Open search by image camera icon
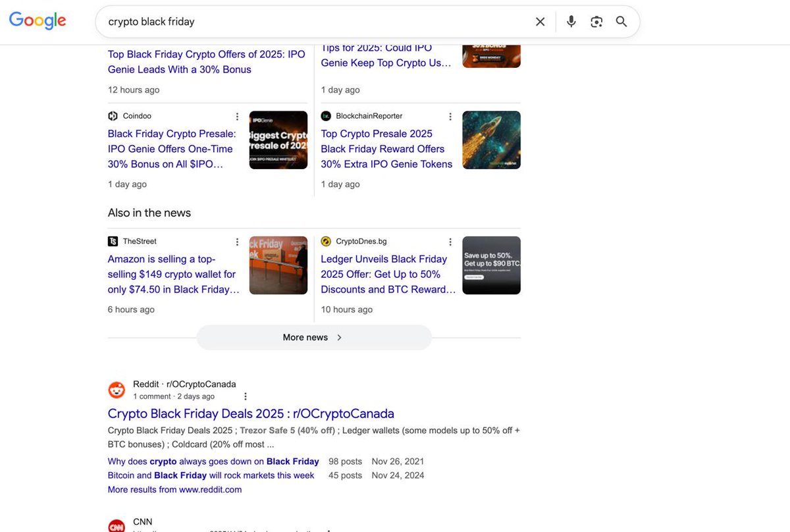Image resolution: width=790 pixels, height=532 pixels. [596, 22]
